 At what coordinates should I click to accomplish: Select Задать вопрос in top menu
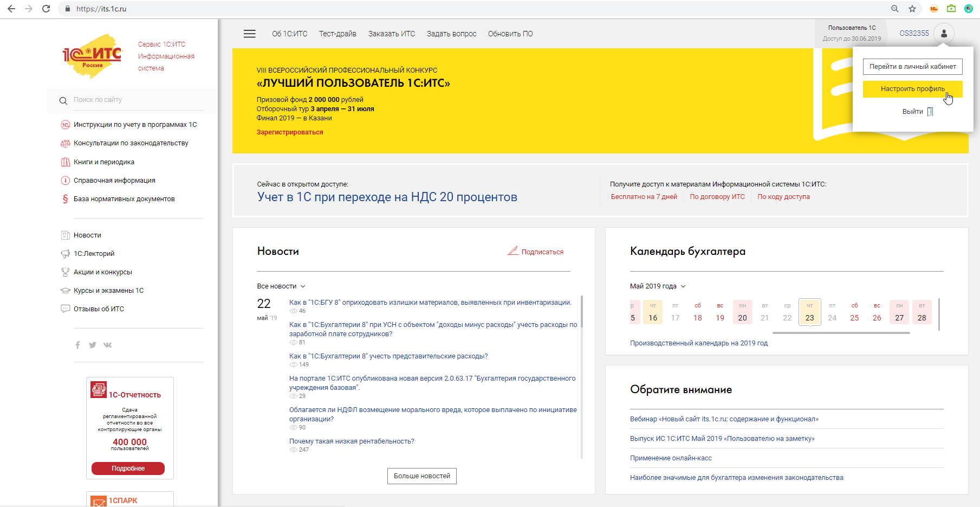coord(452,34)
